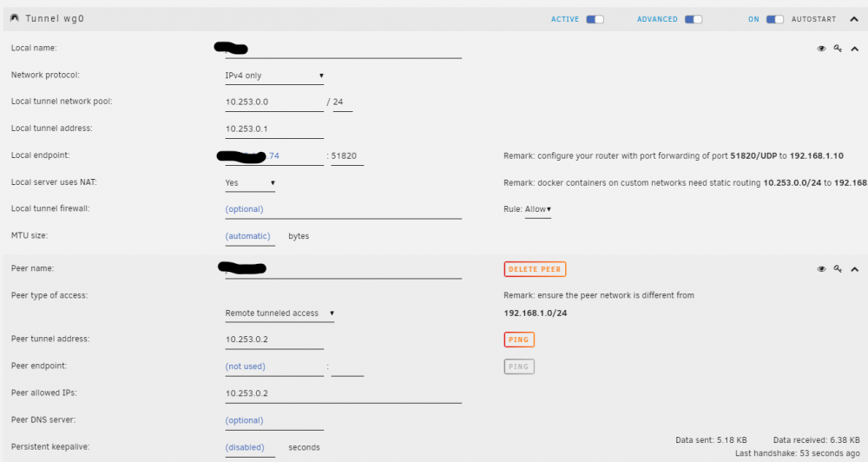Click the Peer allowed IPs field
868x462 pixels.
click(343, 394)
